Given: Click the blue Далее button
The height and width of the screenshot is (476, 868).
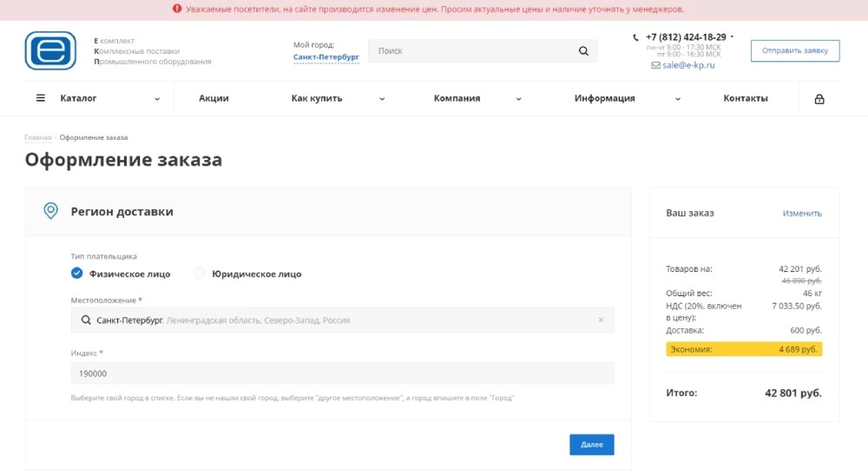Looking at the screenshot, I should pos(592,445).
